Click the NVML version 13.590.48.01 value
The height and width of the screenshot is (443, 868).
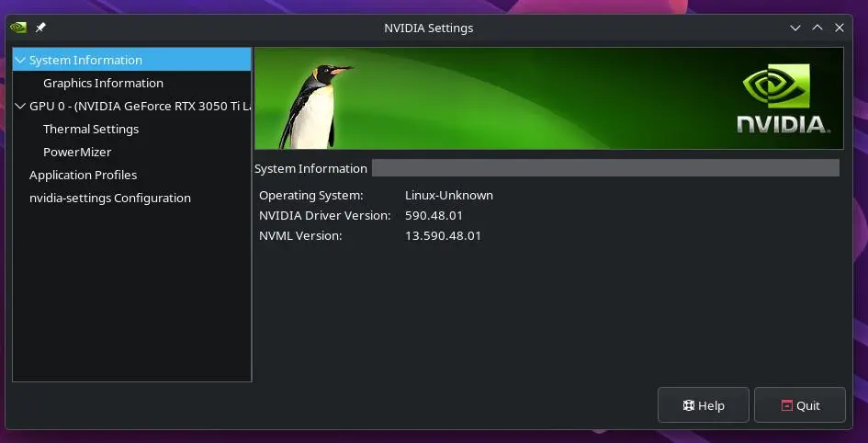point(443,235)
